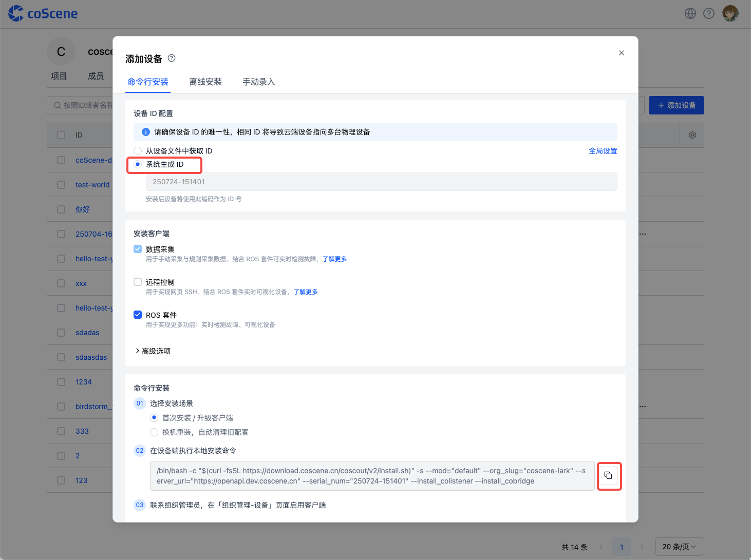The height and width of the screenshot is (560, 751).
Task: Enable the 远程控制 checkbox
Action: (138, 282)
